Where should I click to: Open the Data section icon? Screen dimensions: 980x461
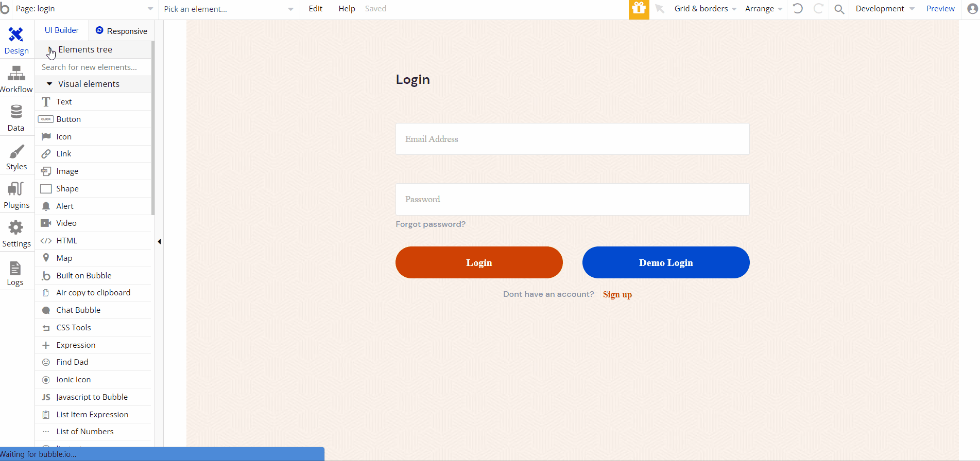(x=16, y=112)
